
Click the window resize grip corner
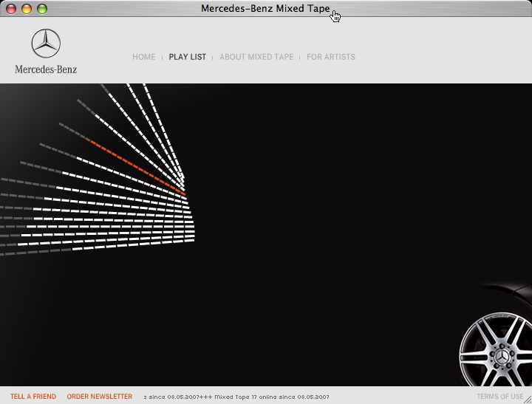coord(528,400)
